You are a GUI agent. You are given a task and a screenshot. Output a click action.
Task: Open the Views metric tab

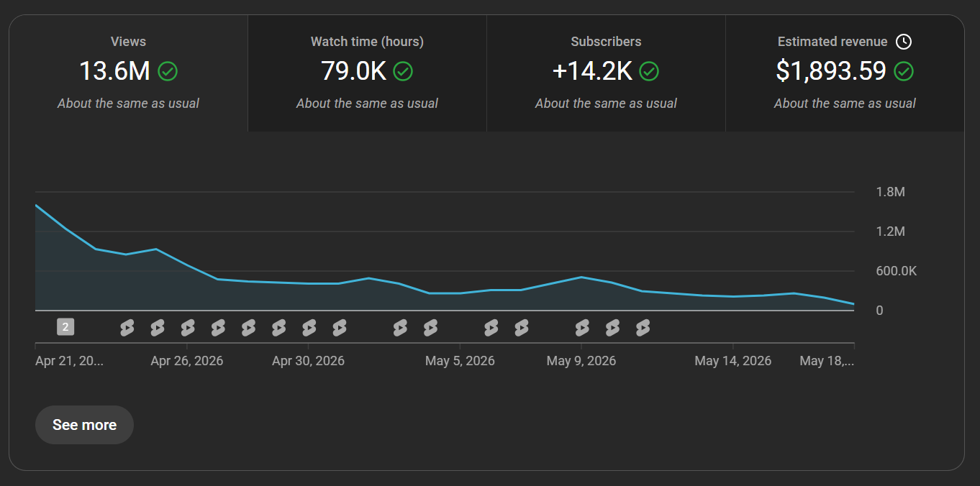tap(129, 73)
